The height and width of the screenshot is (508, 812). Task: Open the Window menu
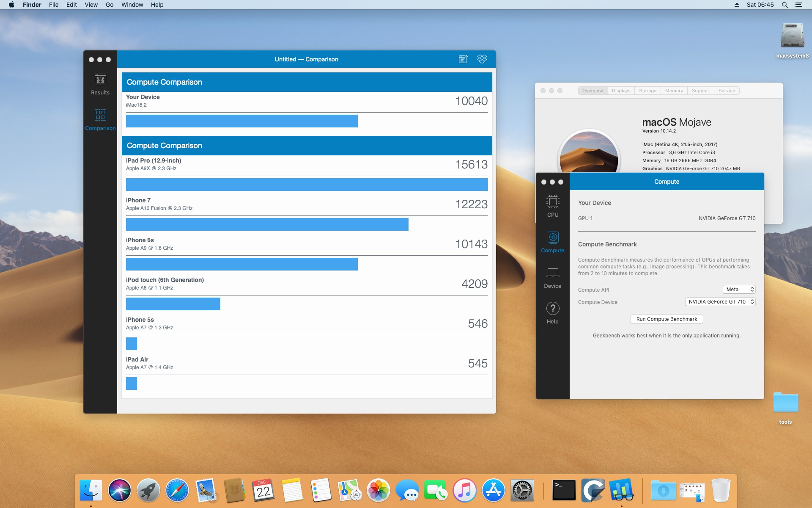[x=132, y=5]
